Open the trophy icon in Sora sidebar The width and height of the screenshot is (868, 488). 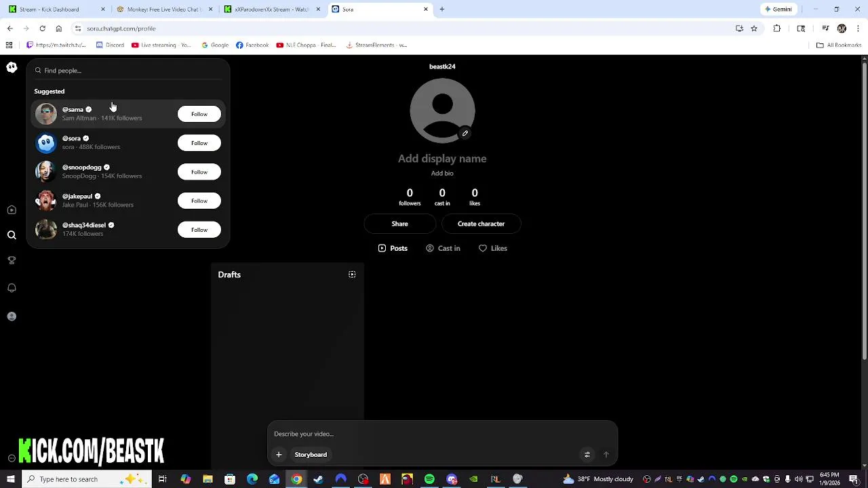[12, 260]
